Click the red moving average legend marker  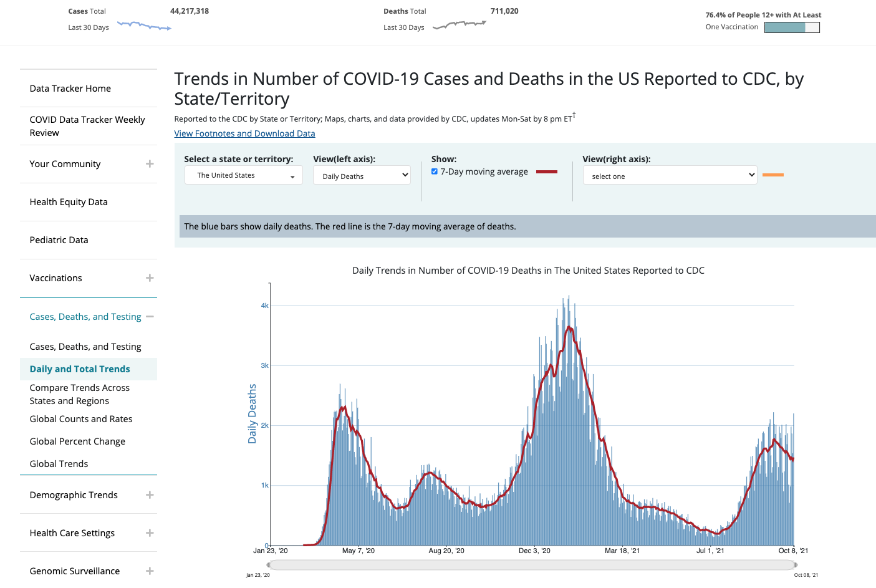[x=547, y=171]
